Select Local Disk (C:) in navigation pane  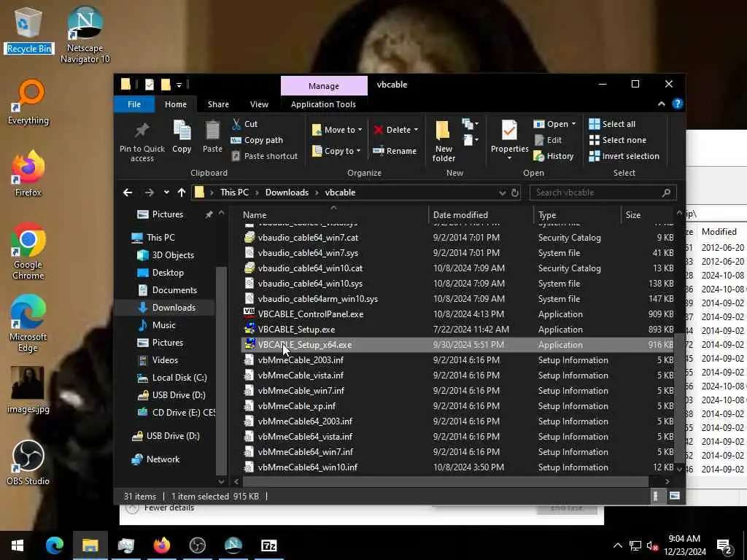pyautogui.click(x=179, y=378)
